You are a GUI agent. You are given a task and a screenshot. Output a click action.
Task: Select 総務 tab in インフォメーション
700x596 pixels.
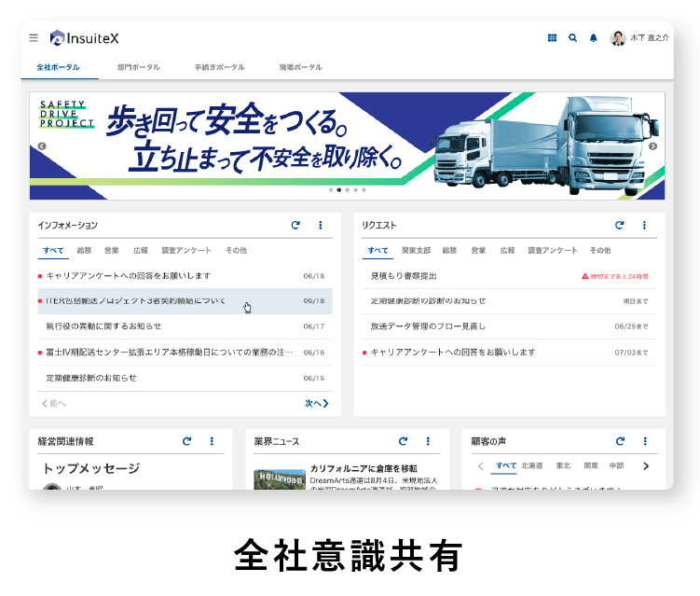pos(84,251)
